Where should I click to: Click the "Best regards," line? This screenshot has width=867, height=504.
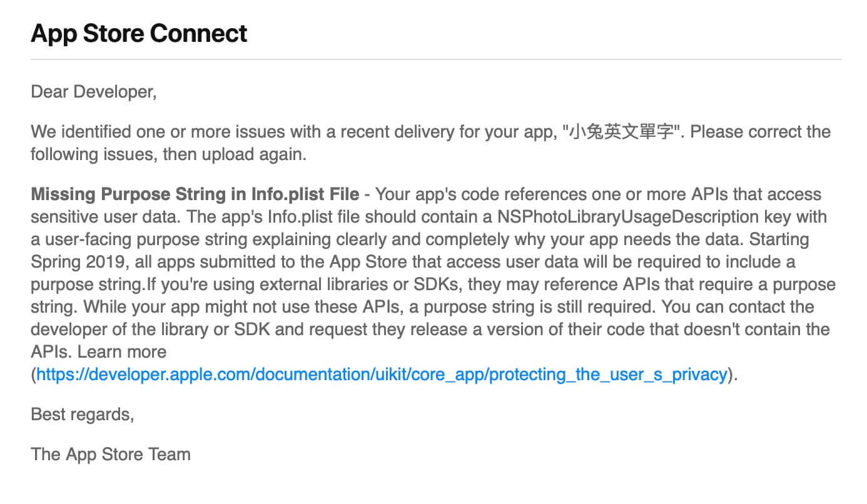click(83, 415)
